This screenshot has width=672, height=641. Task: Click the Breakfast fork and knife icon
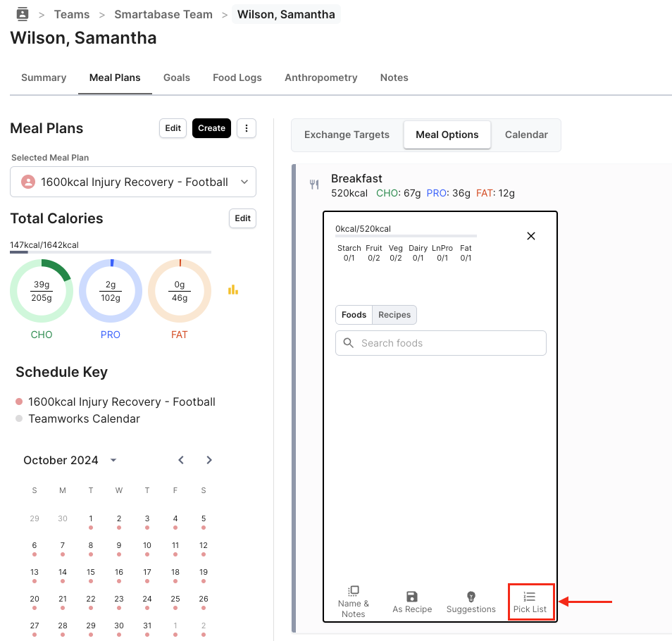pyautogui.click(x=314, y=185)
